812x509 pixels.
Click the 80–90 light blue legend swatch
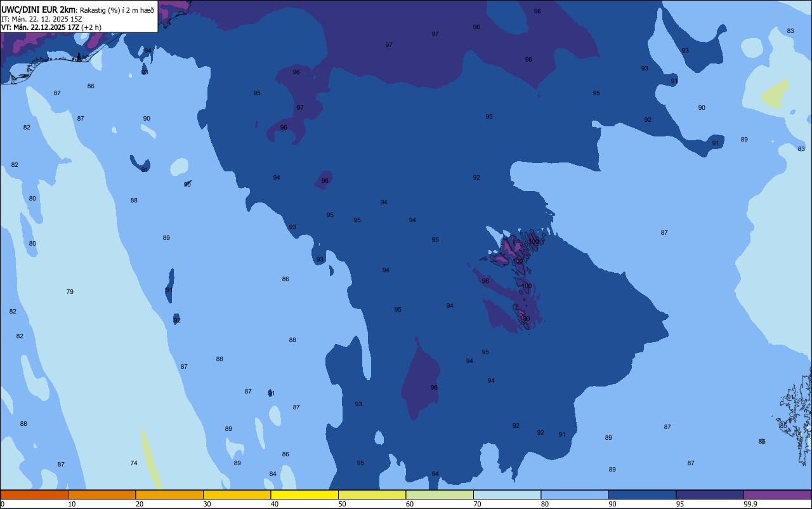click(x=575, y=494)
